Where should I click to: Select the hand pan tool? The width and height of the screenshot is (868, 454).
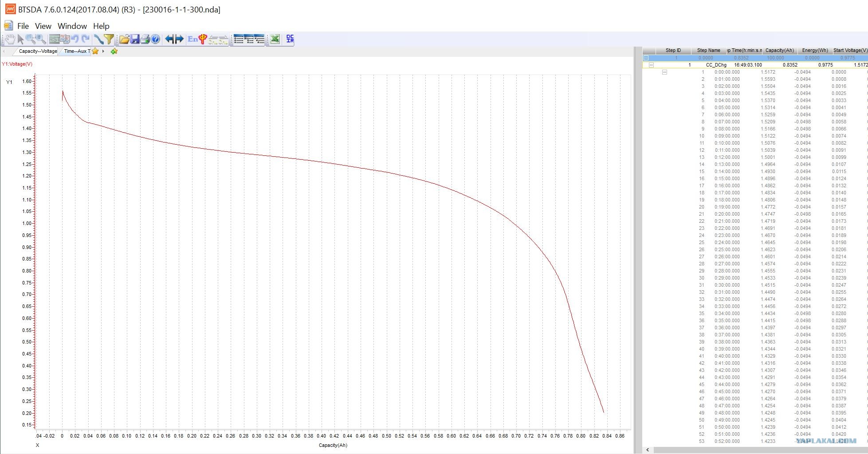coord(10,39)
